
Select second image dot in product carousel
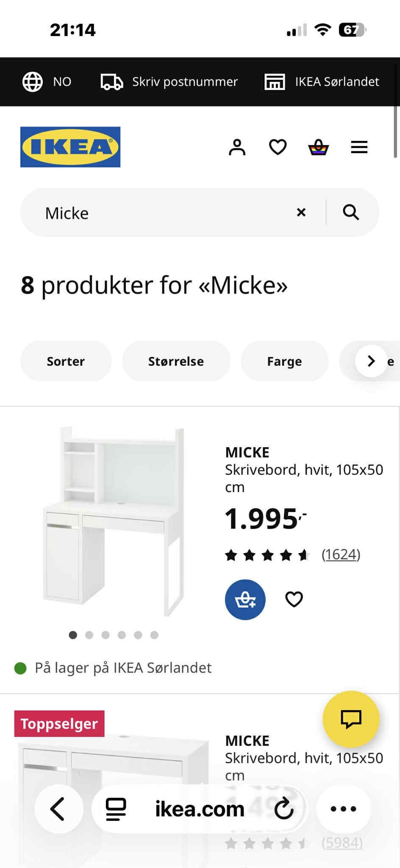tap(89, 635)
